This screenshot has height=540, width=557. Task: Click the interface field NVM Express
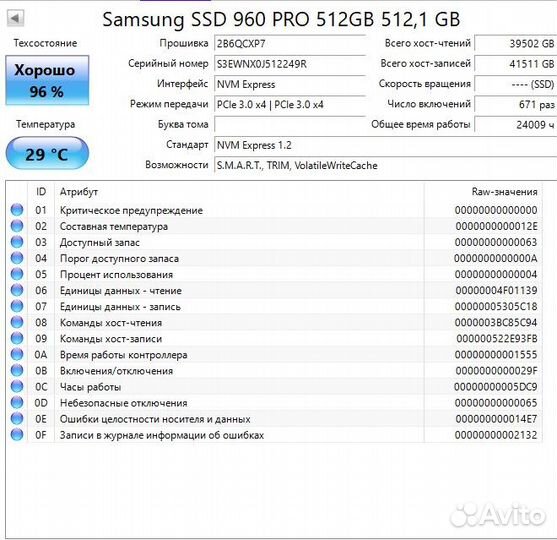point(290,84)
